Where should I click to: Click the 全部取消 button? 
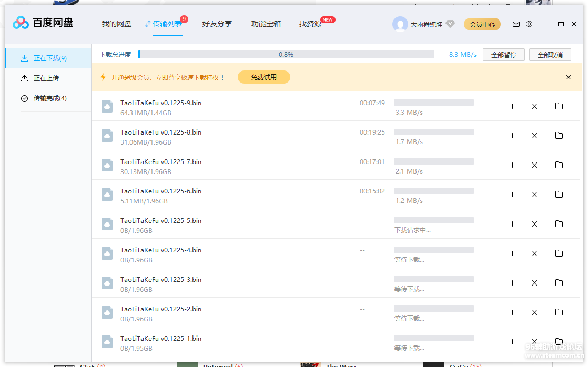click(550, 55)
